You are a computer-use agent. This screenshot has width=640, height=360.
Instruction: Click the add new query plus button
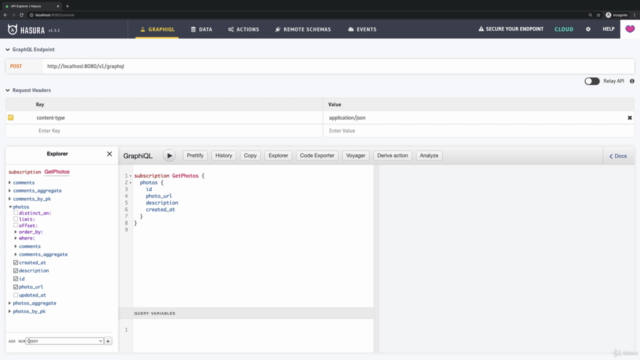[x=108, y=341]
